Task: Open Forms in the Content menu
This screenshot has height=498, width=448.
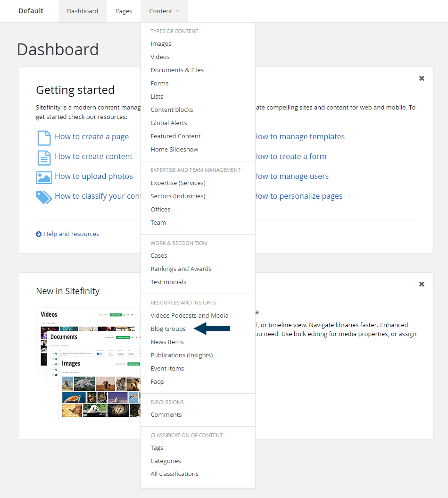Action: tap(159, 83)
